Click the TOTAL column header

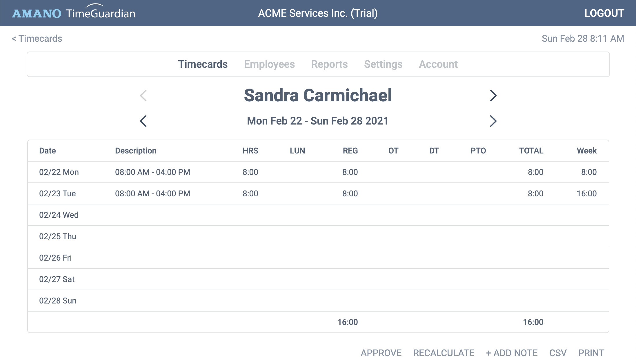pos(531,151)
